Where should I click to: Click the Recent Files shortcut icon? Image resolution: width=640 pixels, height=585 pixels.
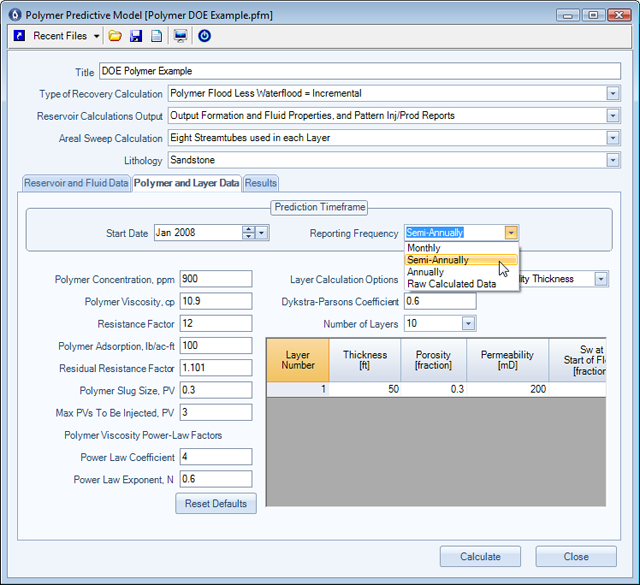coord(19,36)
